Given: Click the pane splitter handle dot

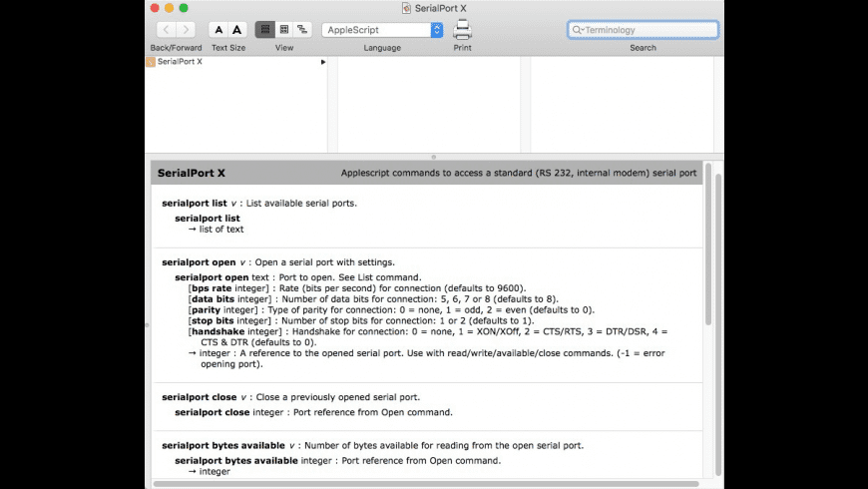Looking at the screenshot, I should [434, 158].
